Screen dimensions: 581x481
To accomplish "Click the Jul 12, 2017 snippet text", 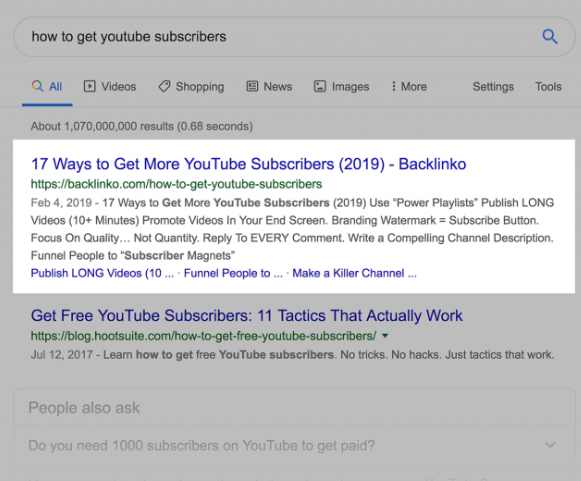I will tap(292, 355).
